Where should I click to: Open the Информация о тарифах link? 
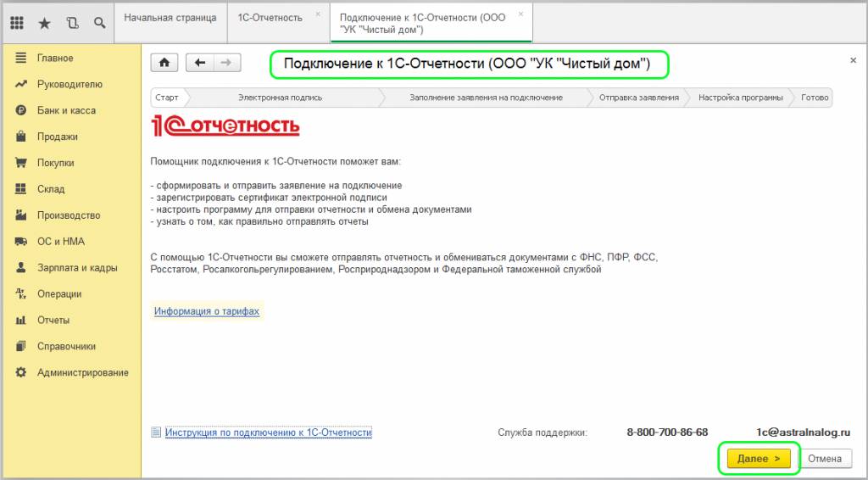207,311
